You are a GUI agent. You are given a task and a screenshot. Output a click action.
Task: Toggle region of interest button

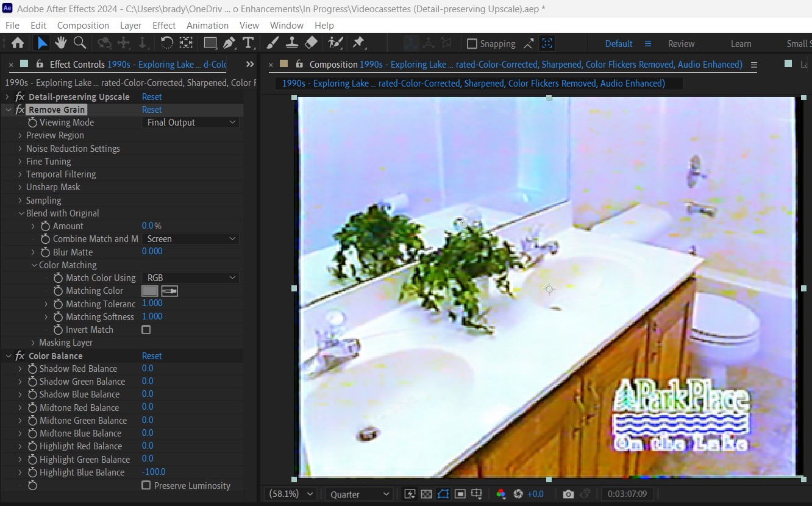(460, 494)
